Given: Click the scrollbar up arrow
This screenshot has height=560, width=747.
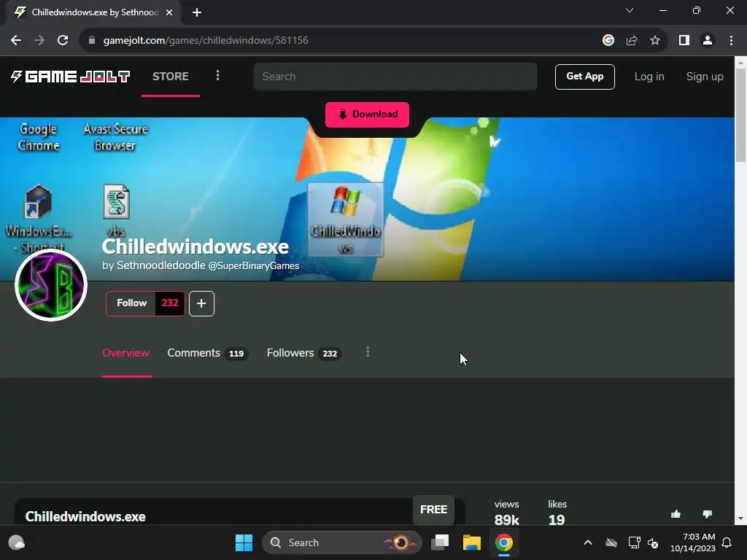Looking at the screenshot, I should (x=741, y=63).
